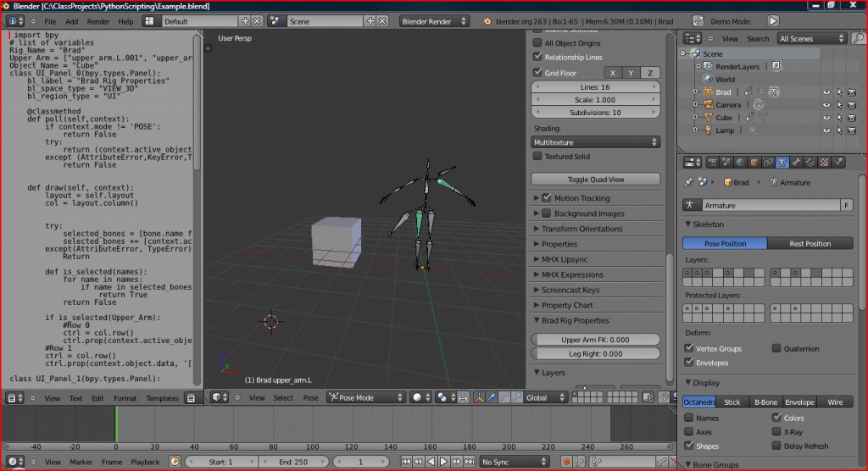Play the animation in reverse
Viewport: 868px width, 471px height.
(x=431, y=462)
